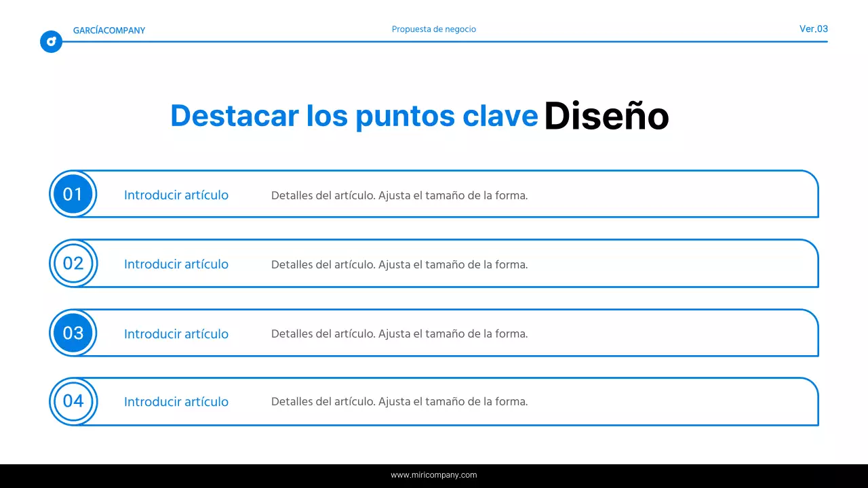Select the numbered badge 04
Viewport: 868px width, 488px height.
pyautogui.click(x=73, y=401)
